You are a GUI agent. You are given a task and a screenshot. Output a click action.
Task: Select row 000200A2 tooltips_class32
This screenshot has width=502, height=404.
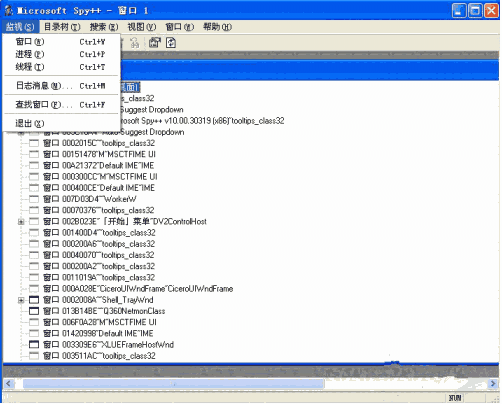pos(99,266)
